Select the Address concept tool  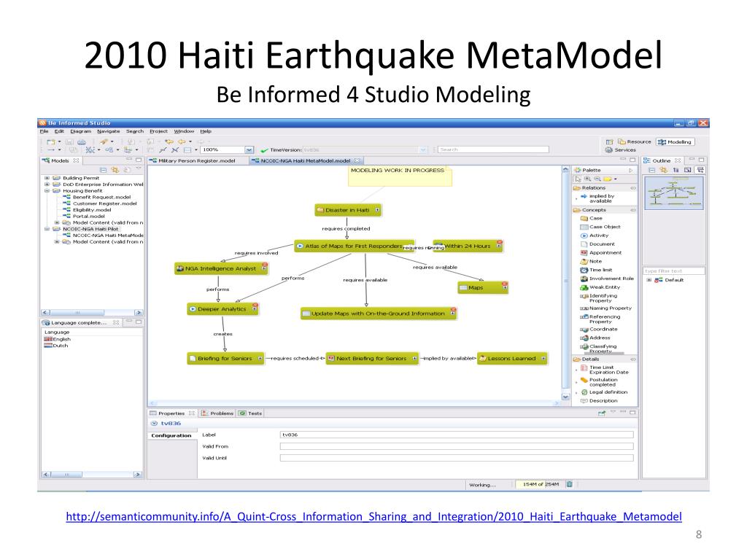click(x=595, y=338)
